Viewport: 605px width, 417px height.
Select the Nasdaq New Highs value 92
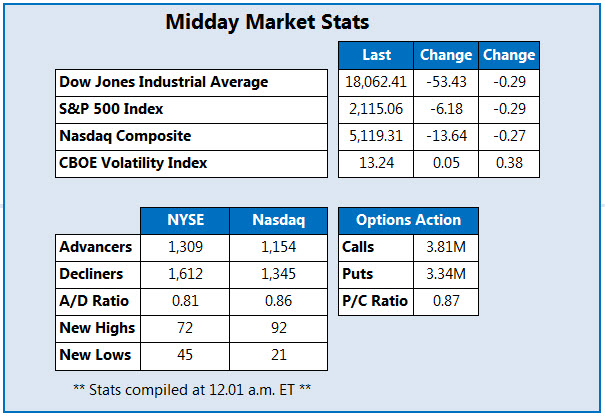pos(279,329)
